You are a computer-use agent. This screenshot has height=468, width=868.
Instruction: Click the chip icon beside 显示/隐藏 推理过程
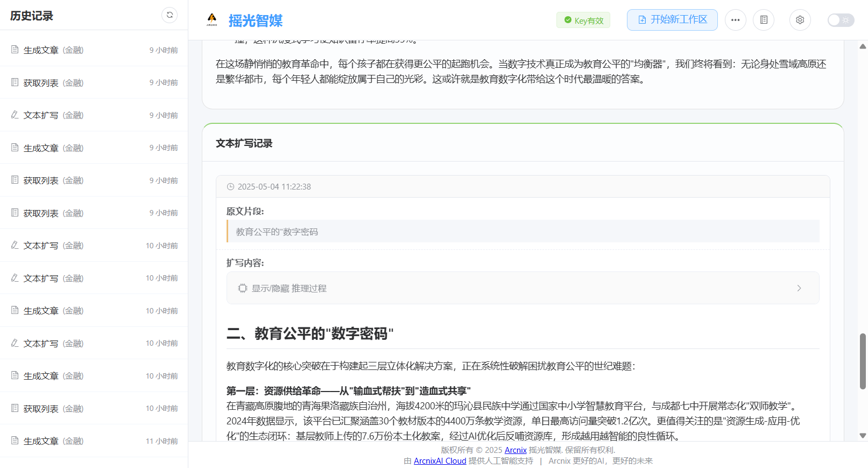click(243, 289)
